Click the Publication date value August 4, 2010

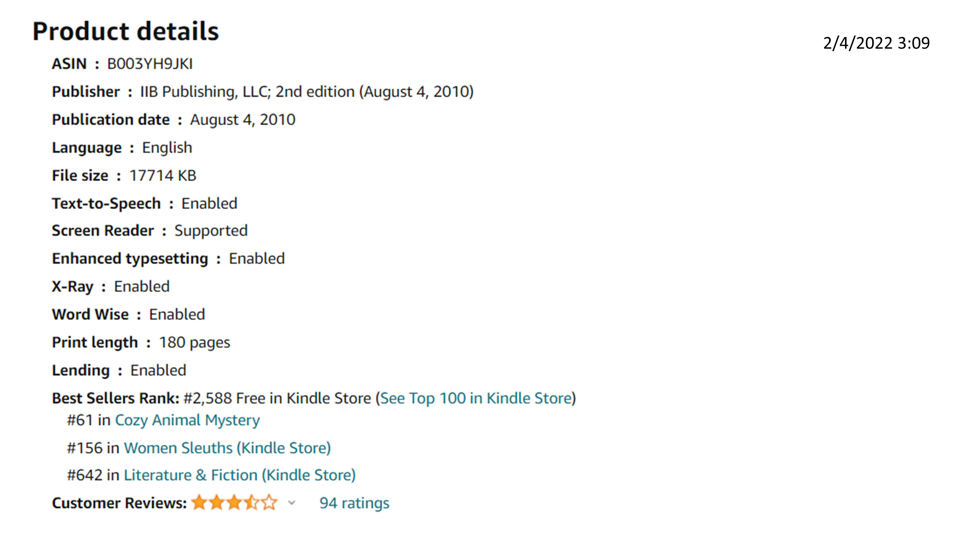tap(243, 120)
